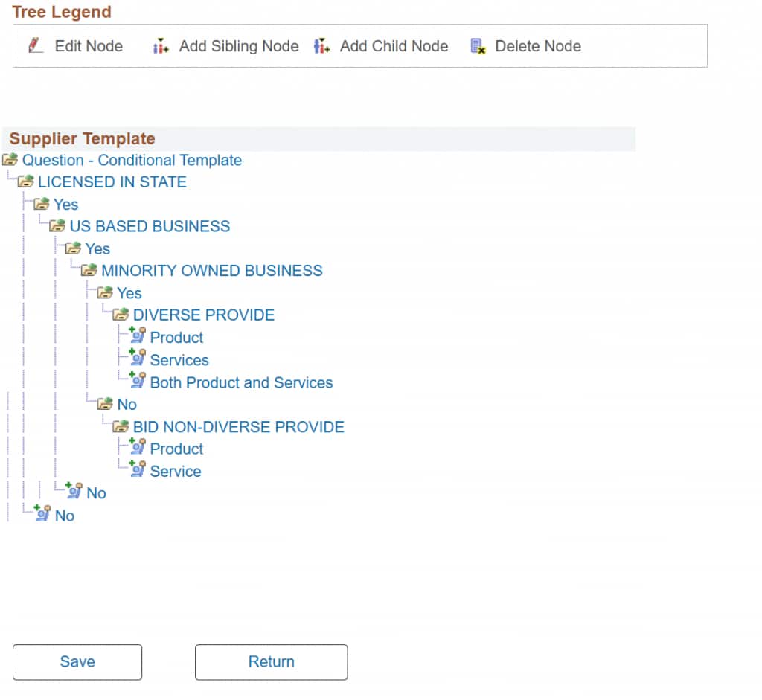Select Product under BID NON-DIVERSE PROVIDE
The width and height of the screenshot is (762, 700).
(176, 449)
